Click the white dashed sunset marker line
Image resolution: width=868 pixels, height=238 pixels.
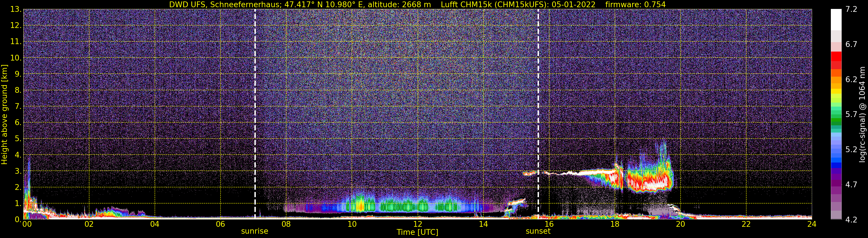pos(538,114)
